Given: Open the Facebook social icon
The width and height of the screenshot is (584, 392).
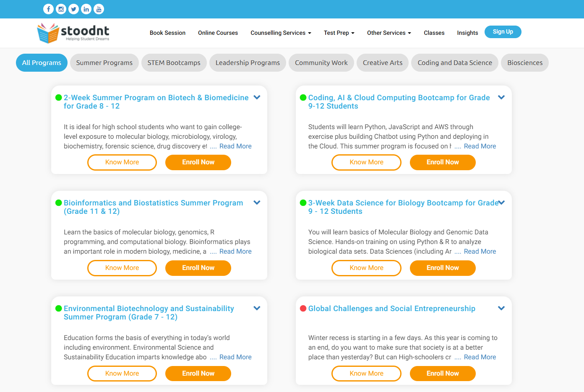Looking at the screenshot, I should tap(48, 9).
